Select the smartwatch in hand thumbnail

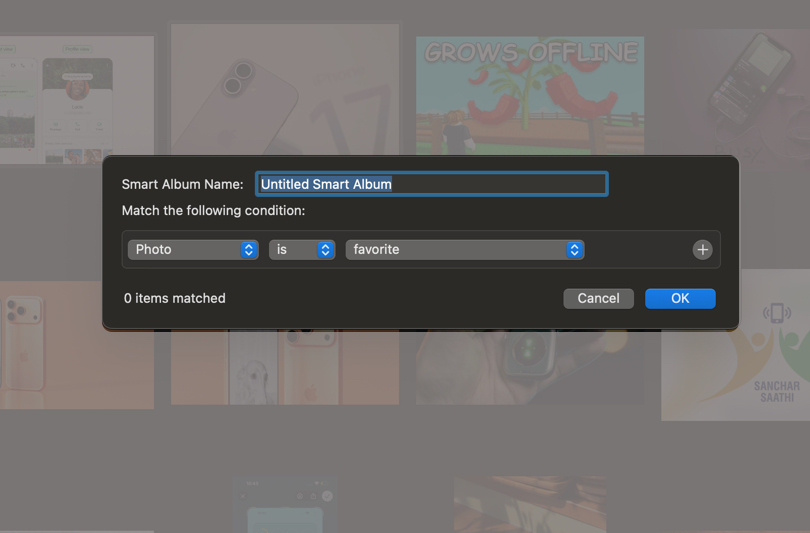tap(530, 367)
